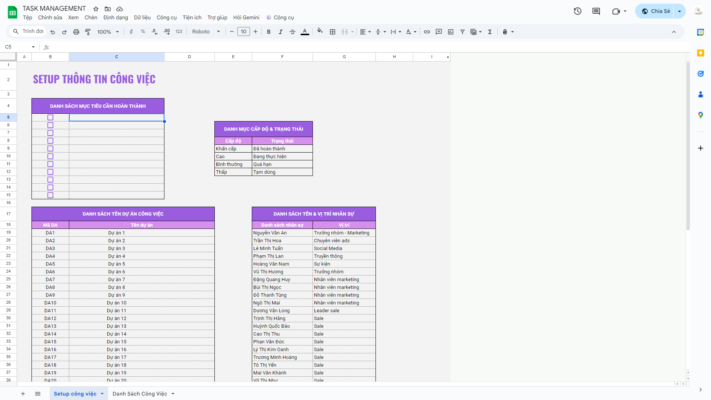This screenshot has width=711, height=400.
Task: Open the Định dạng menu
Action: pyautogui.click(x=115, y=17)
